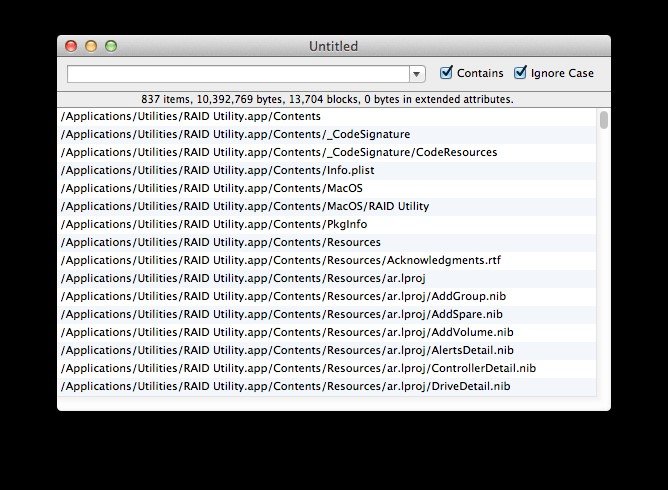Select the ar.lproj/AddVolume.nib row
Viewport: 668px width, 490px height.
(x=327, y=332)
